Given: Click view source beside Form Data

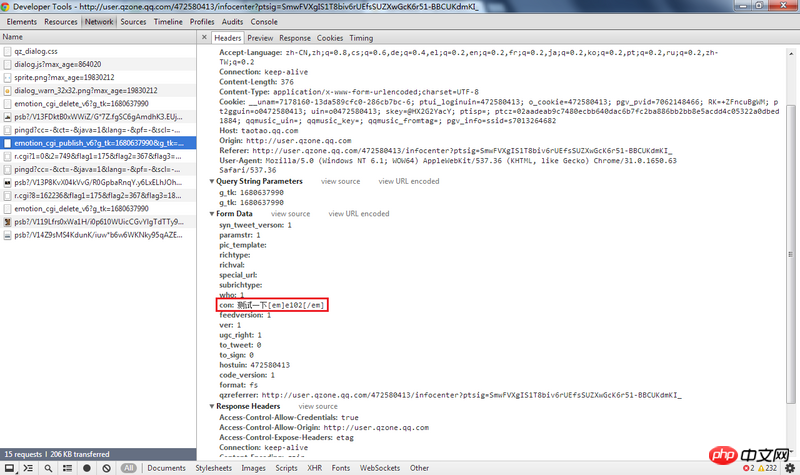Looking at the screenshot, I should coord(290,214).
